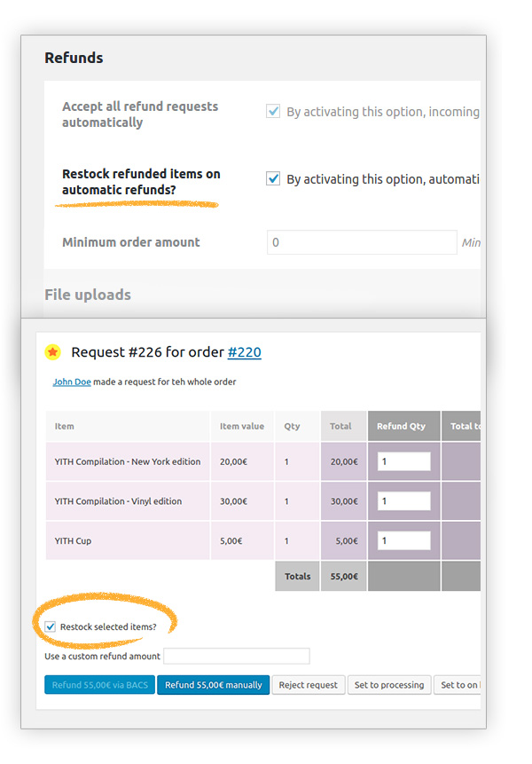
Task: Open order #220 link
Action: (x=244, y=352)
